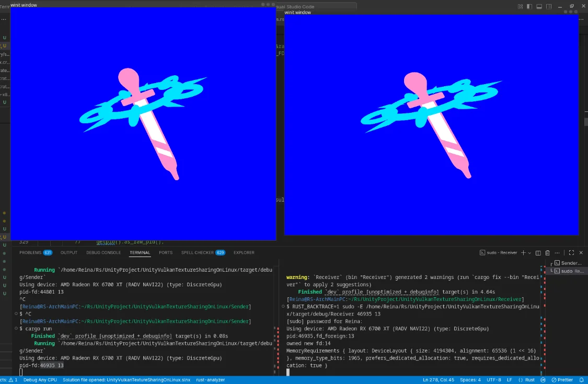588x384 pixels.
Task: Toggle bottom panel layout icon
Action: 539,6
